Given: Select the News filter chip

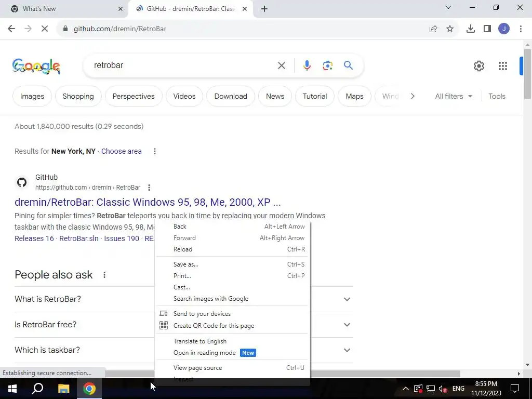Looking at the screenshot, I should point(275,96).
